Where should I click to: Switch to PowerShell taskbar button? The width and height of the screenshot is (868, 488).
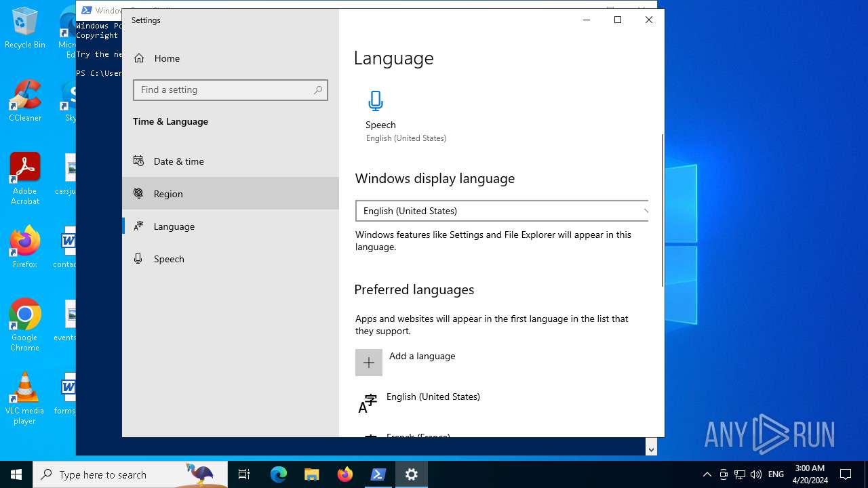[378, 474]
